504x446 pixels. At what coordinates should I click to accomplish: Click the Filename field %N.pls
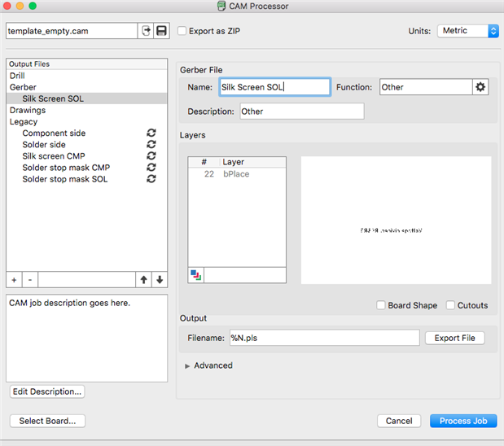point(325,338)
